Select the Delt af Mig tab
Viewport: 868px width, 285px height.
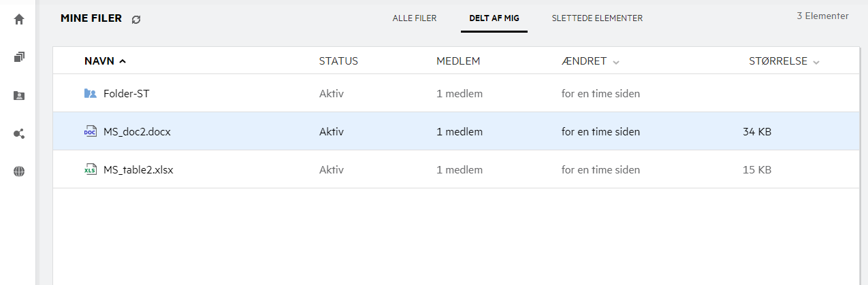pyautogui.click(x=494, y=18)
